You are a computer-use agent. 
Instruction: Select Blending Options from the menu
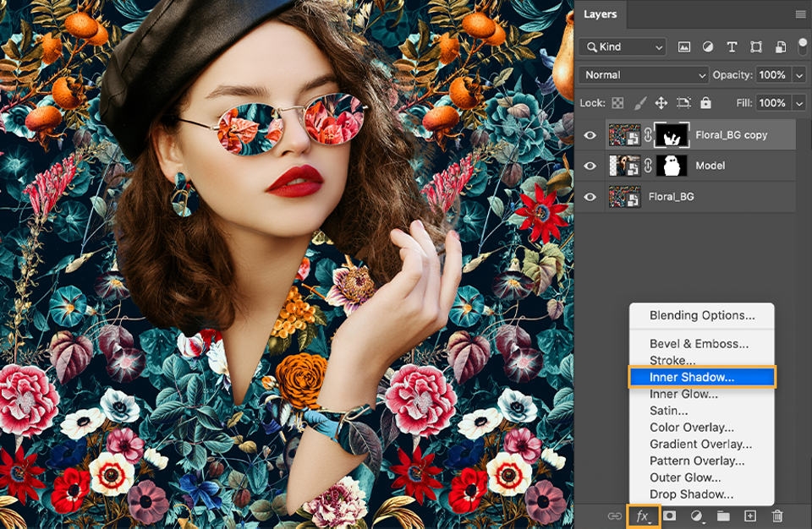[702, 314]
